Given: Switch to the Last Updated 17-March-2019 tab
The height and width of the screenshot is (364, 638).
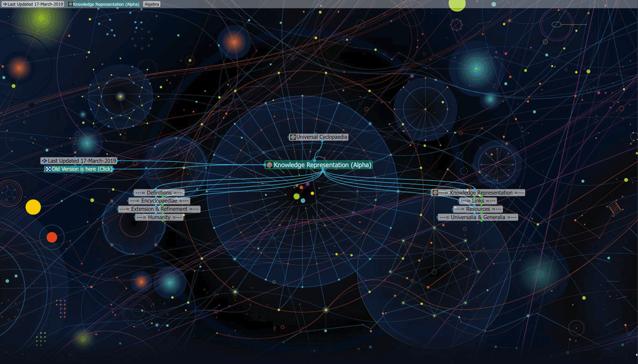Looking at the screenshot, I should point(32,4).
